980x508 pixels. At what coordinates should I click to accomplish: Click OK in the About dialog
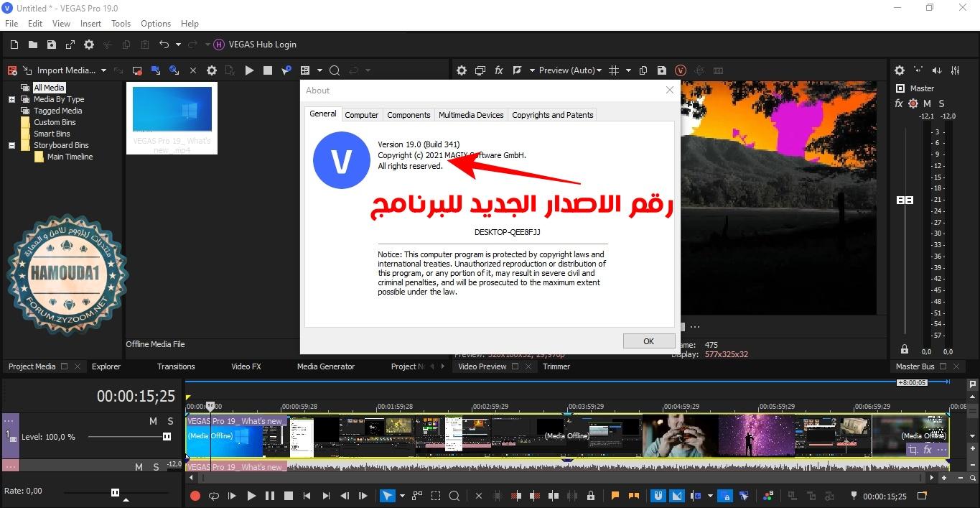click(649, 341)
